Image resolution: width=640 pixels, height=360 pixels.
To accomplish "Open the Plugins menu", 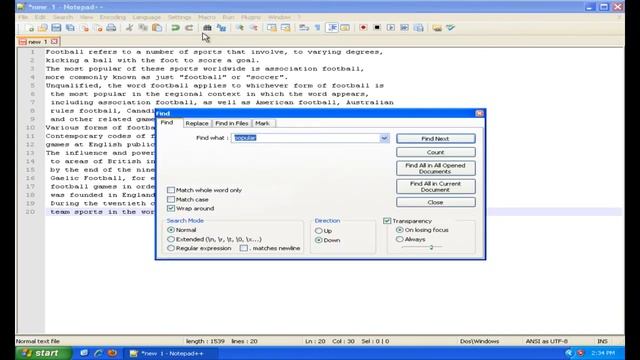I will [x=251, y=17].
